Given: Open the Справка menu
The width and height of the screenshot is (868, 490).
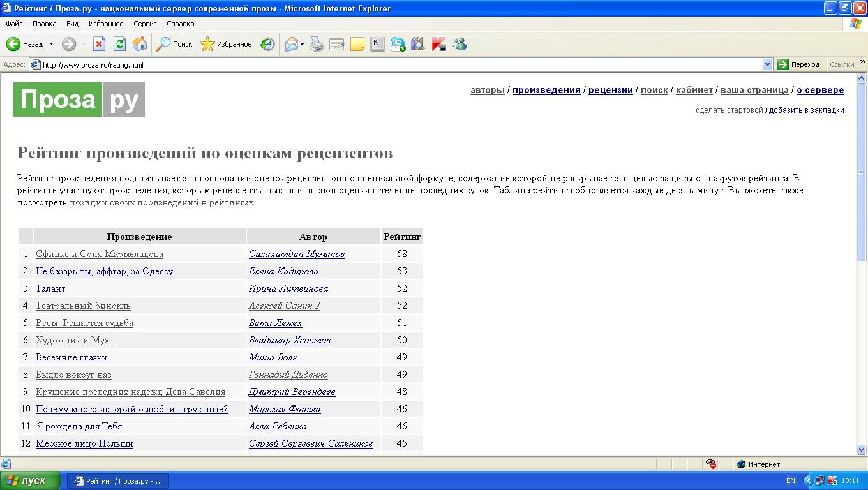Looking at the screenshot, I should pos(181,24).
